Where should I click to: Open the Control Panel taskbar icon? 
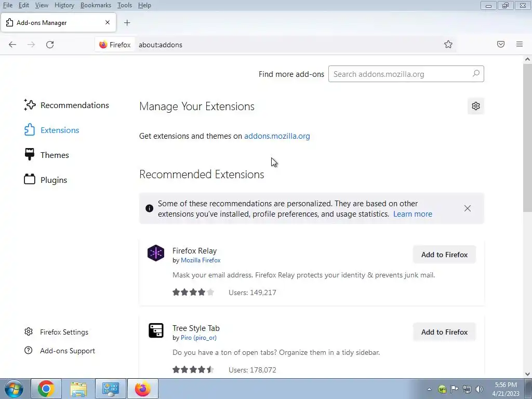pos(111,389)
